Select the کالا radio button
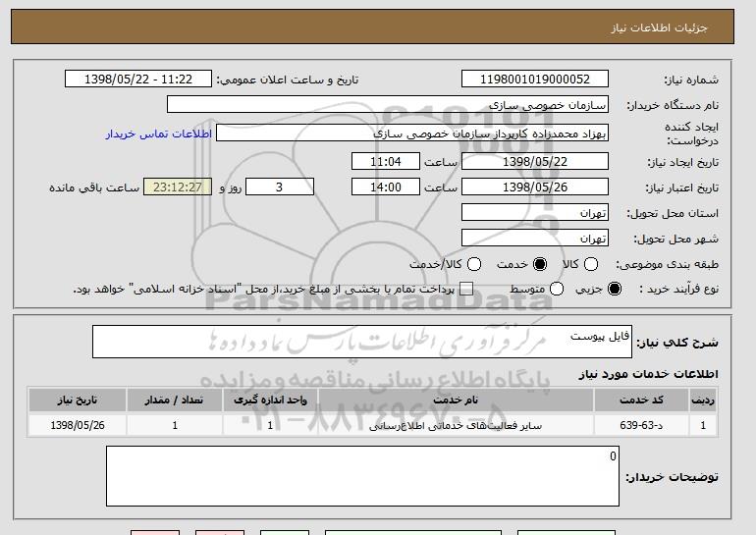The width and height of the screenshot is (756, 535). (x=591, y=264)
